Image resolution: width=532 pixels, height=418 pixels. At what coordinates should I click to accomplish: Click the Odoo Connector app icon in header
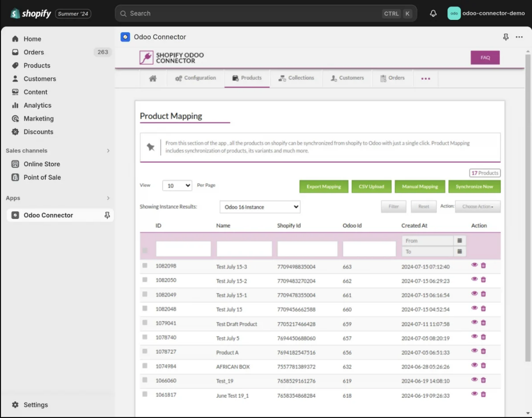[125, 37]
